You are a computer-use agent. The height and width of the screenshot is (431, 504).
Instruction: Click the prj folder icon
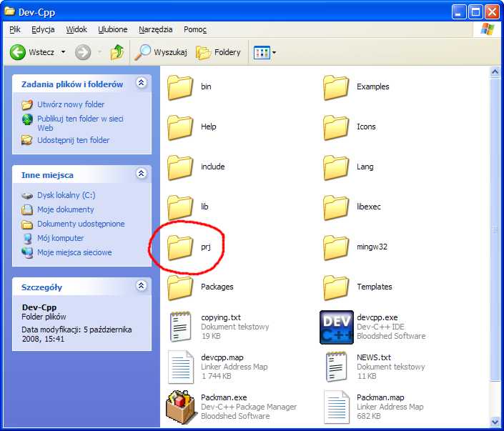pyautogui.click(x=180, y=247)
